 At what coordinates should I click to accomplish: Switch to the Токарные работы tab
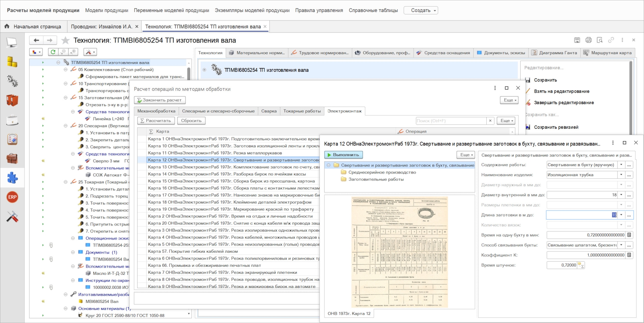pyautogui.click(x=302, y=111)
